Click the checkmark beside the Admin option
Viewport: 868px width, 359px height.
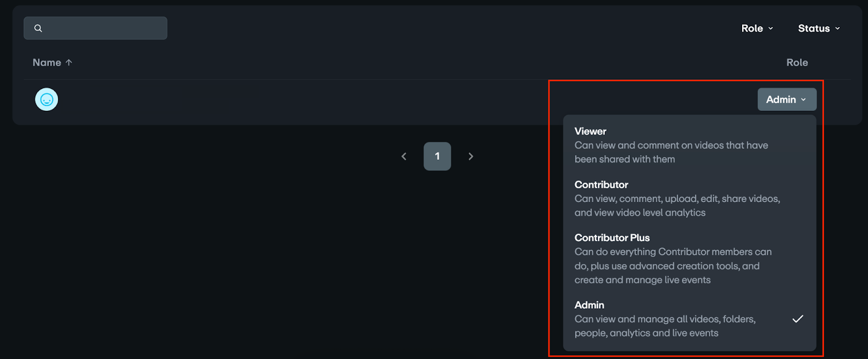tap(797, 319)
